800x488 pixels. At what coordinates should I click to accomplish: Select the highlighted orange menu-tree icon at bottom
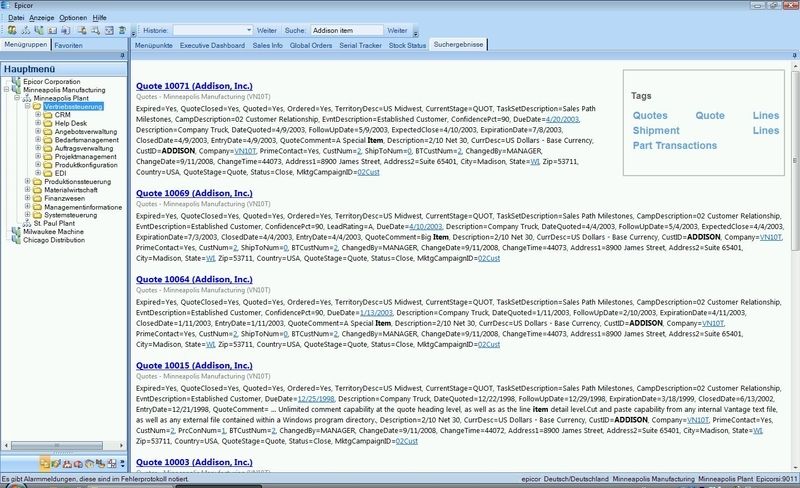click(45, 463)
